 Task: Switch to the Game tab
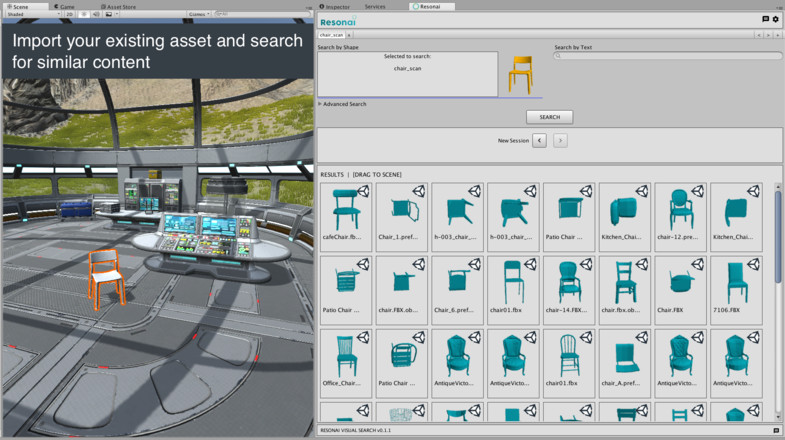64,7
